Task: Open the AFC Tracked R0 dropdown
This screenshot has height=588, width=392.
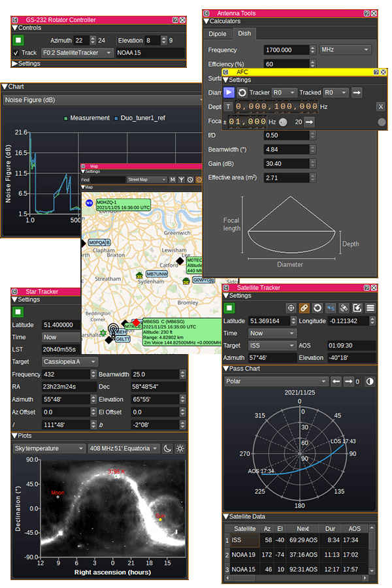Action: (x=336, y=93)
